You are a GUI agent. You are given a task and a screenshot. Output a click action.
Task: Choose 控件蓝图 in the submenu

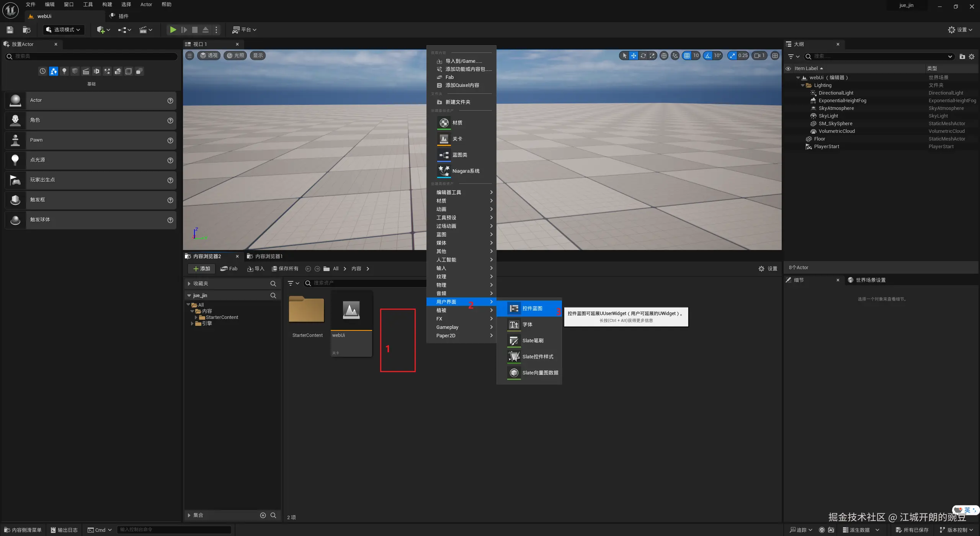(x=532, y=308)
